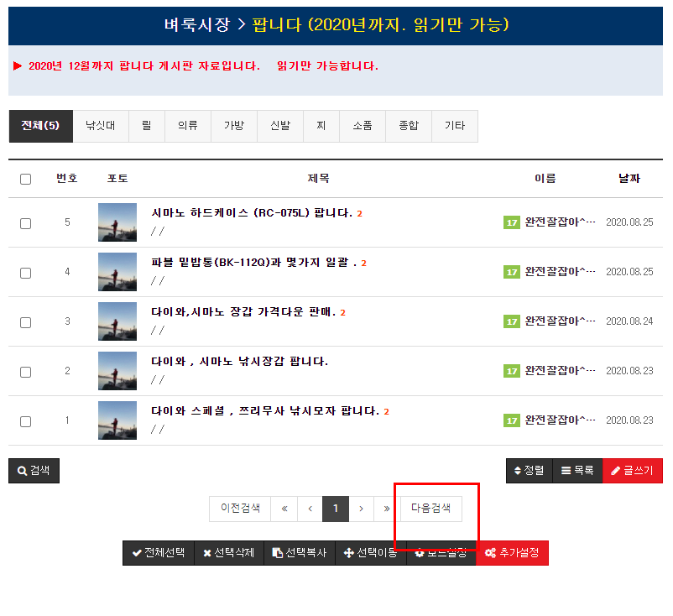This screenshot has height=616, width=673.
Task: Open post 시마노 하드케이스 (RC-075L) 팝니다
Action: tap(251, 213)
